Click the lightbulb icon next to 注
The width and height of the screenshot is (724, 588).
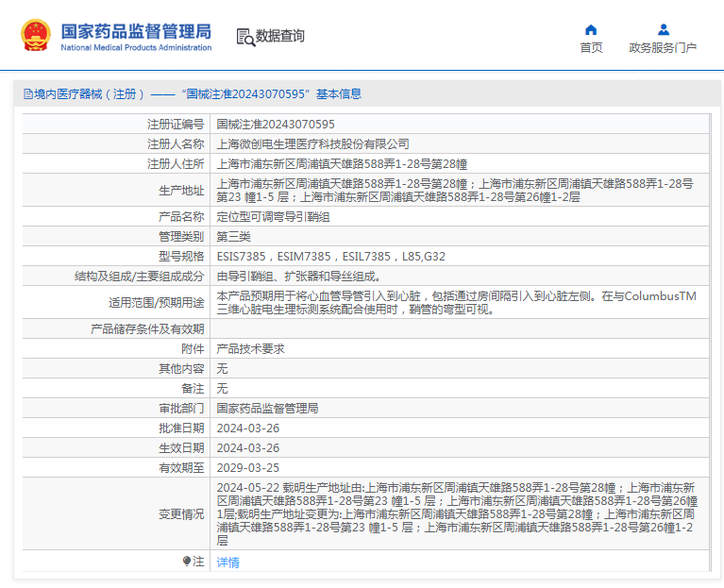click(187, 562)
